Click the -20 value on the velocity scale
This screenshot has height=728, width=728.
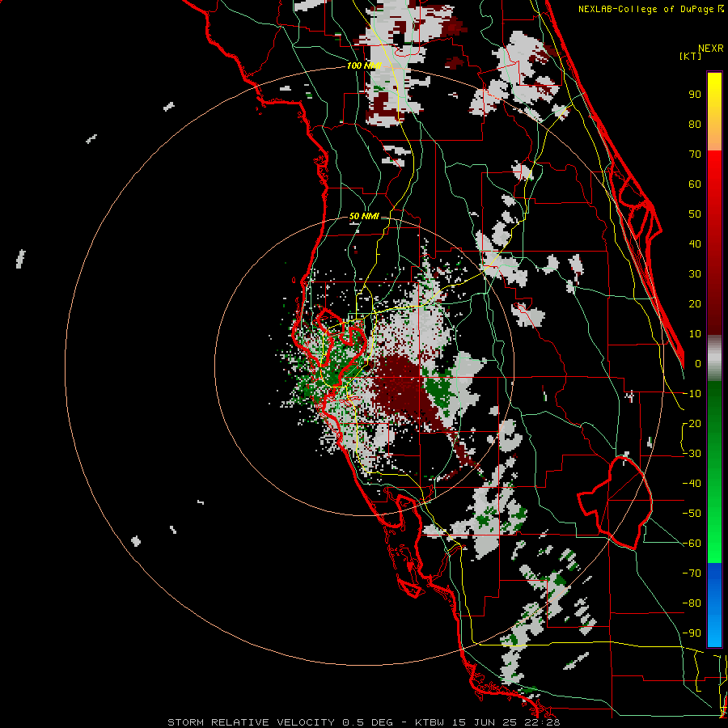pyautogui.click(x=692, y=424)
